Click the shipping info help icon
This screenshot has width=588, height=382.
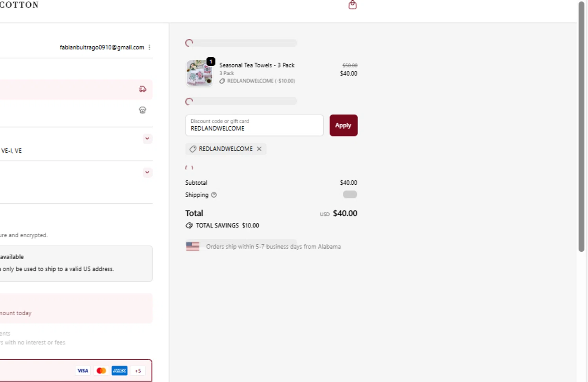(x=214, y=195)
